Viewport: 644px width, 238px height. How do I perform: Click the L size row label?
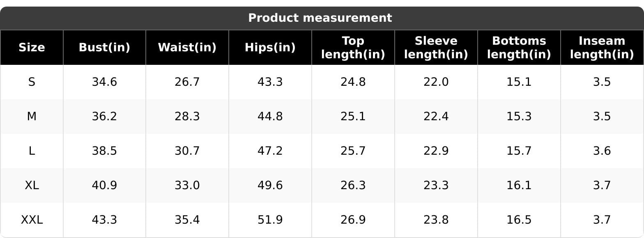click(32, 151)
